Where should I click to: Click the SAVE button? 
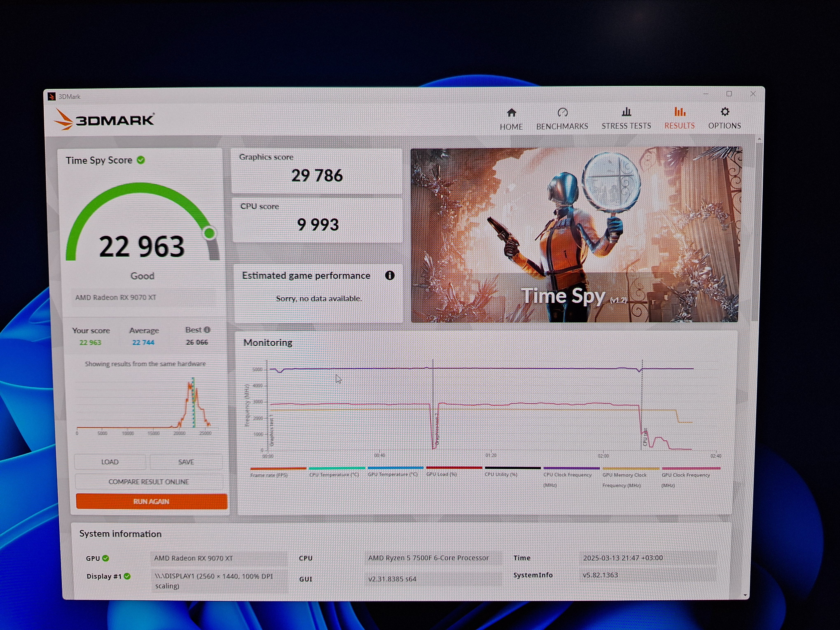pyautogui.click(x=186, y=462)
